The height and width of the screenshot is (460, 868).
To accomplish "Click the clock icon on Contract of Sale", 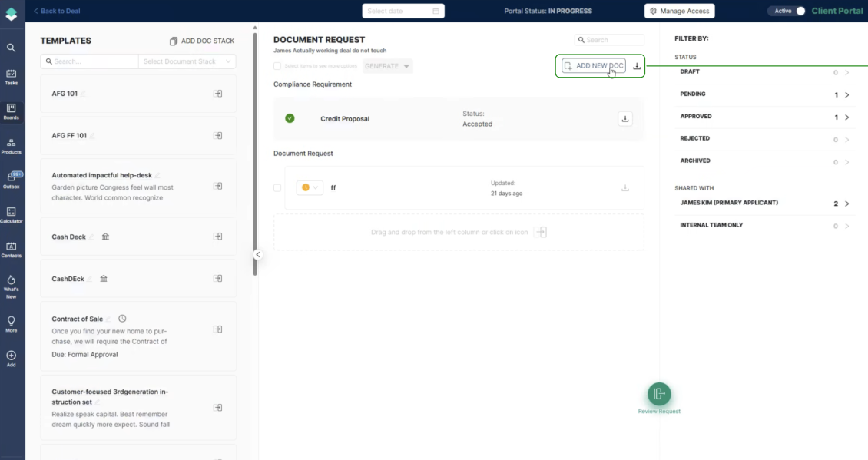I will (122, 318).
